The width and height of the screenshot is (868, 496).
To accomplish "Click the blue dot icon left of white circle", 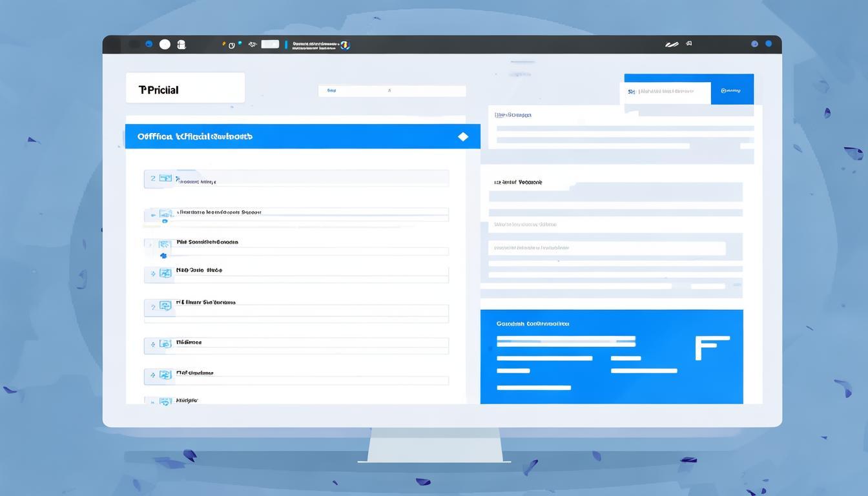I will [x=149, y=44].
